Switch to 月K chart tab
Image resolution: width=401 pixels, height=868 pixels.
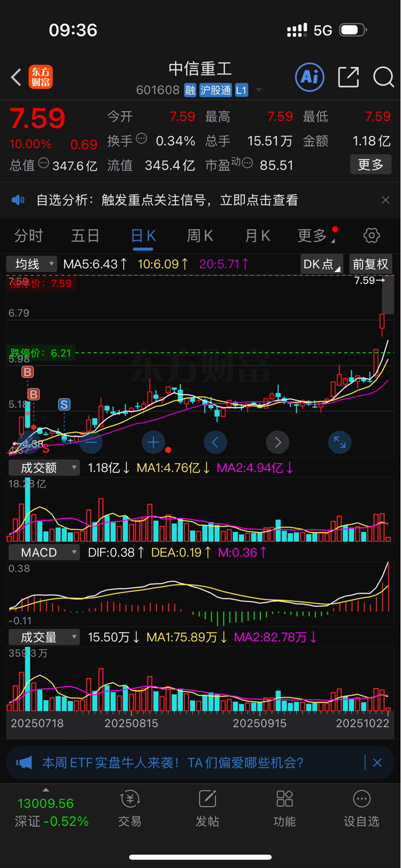click(257, 236)
